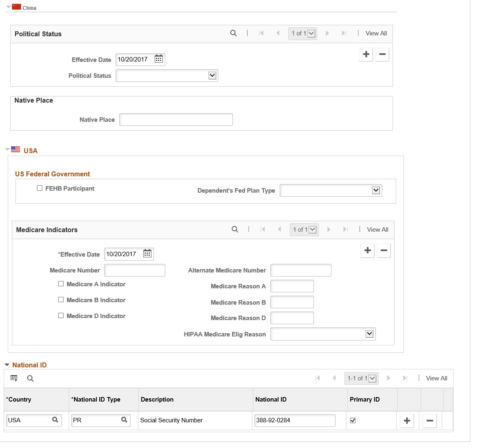This screenshot has height=448, width=478.
Task: Click the personalize grid icon in National ID toolbar
Action: click(x=14, y=378)
